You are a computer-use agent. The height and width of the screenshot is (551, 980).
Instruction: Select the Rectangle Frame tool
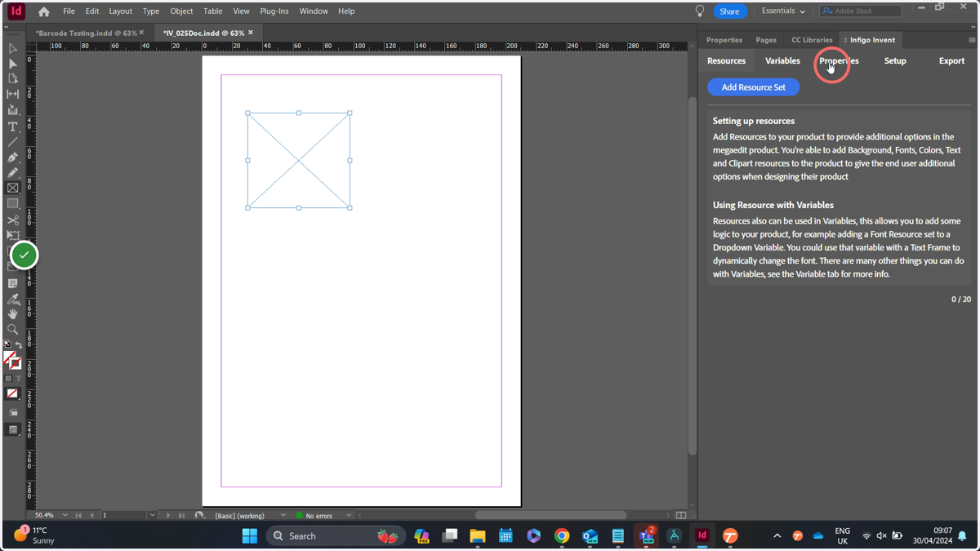click(12, 189)
